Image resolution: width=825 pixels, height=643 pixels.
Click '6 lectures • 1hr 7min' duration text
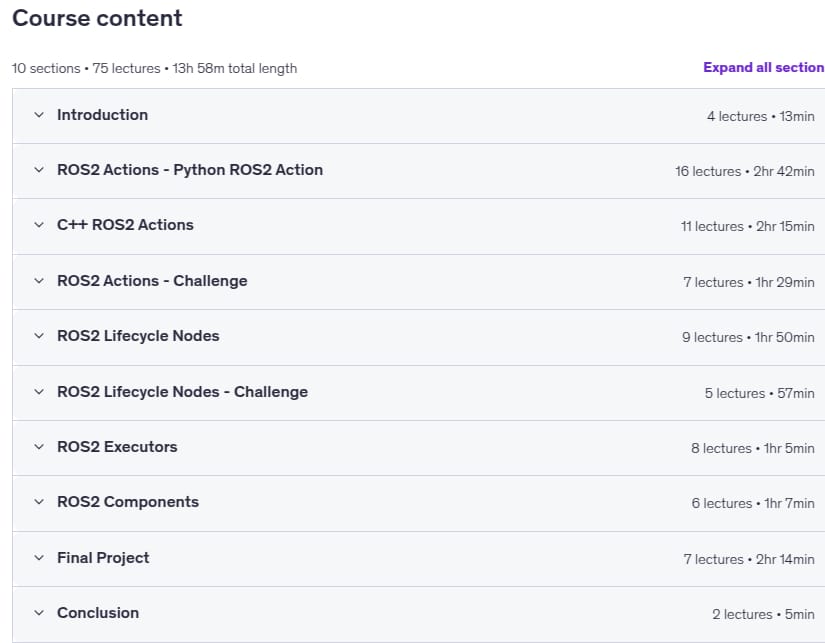click(753, 504)
